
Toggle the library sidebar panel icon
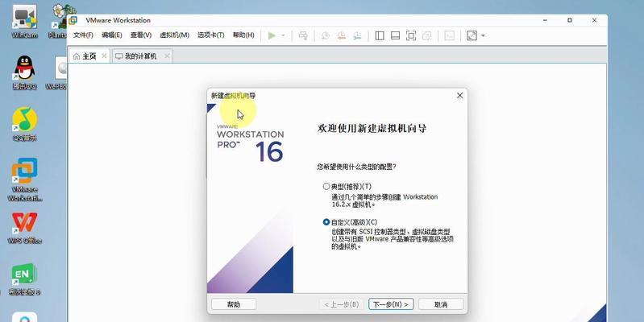coord(380,35)
